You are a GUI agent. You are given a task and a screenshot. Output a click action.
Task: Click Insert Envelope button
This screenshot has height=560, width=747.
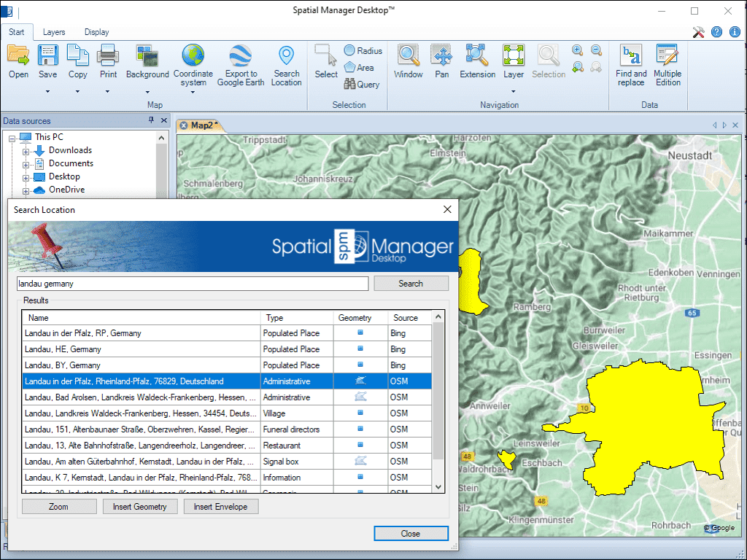tap(220, 507)
